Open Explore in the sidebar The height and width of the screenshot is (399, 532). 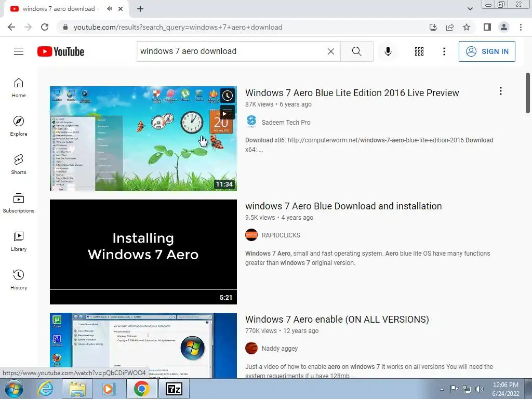click(19, 126)
